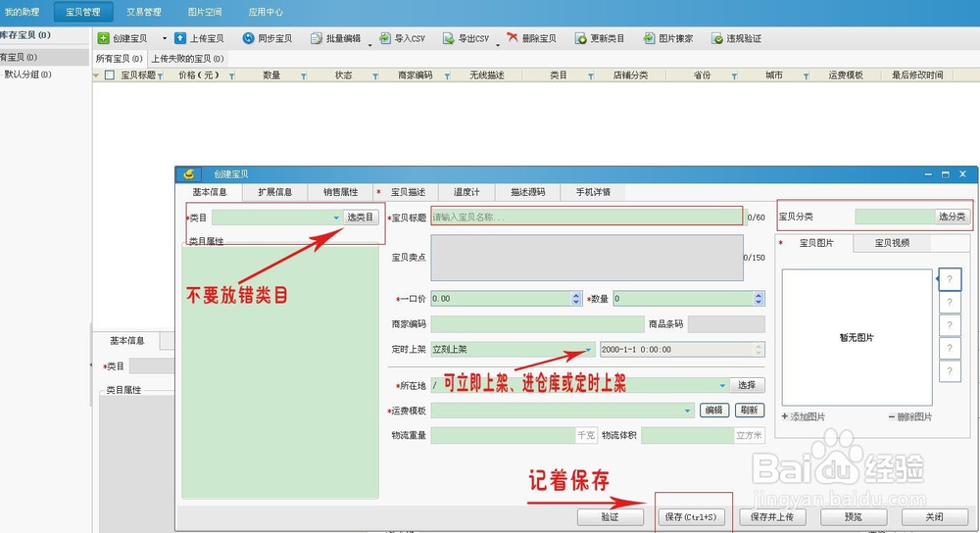980x533 pixels.
Task: Click the 同步宝贝 sync icon
Action: [x=248, y=38]
